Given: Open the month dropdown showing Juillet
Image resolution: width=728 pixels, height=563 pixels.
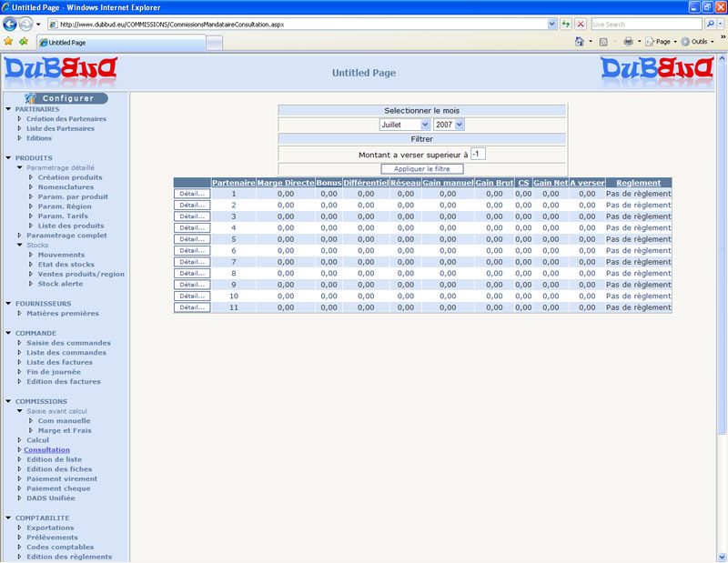Looking at the screenshot, I should (x=405, y=125).
